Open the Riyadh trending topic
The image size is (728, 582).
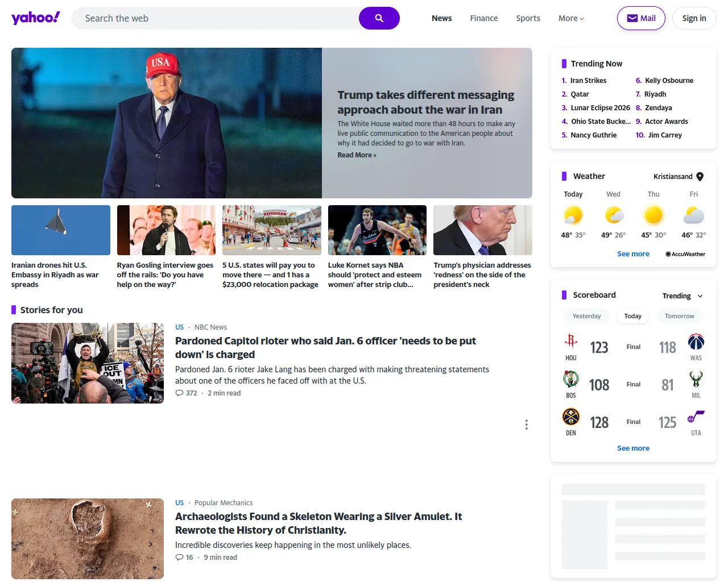[655, 94]
